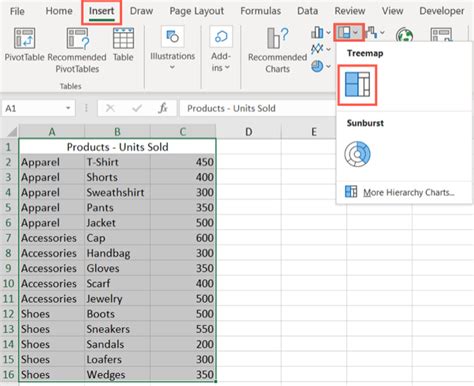Switch to the View tab
474x386 pixels.
pos(392,11)
